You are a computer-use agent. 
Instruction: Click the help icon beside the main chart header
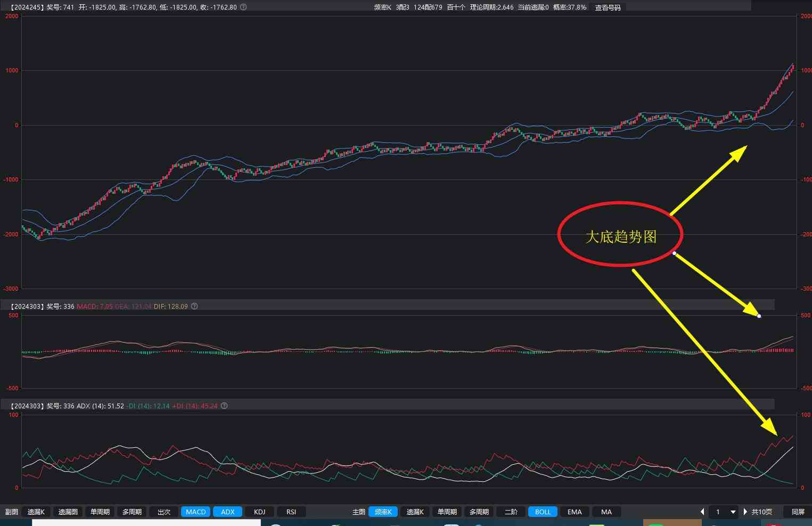tap(243, 7)
